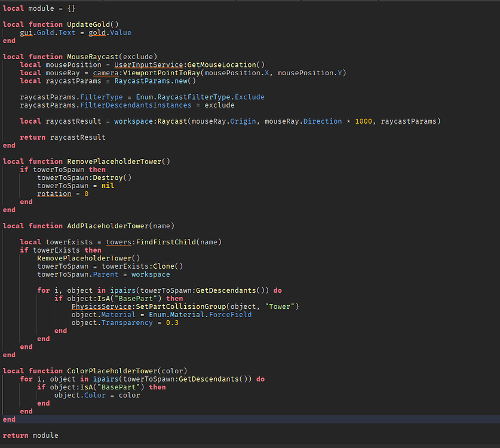Click towerToSpawn:Destroy() call
500x448 pixels.
(x=84, y=177)
